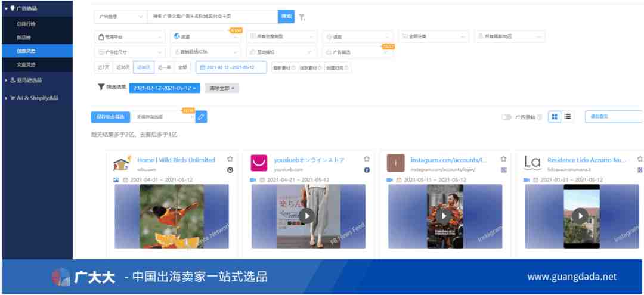Open the advanced filter funnel icon beside search
644x295 pixels.
(x=302, y=18)
